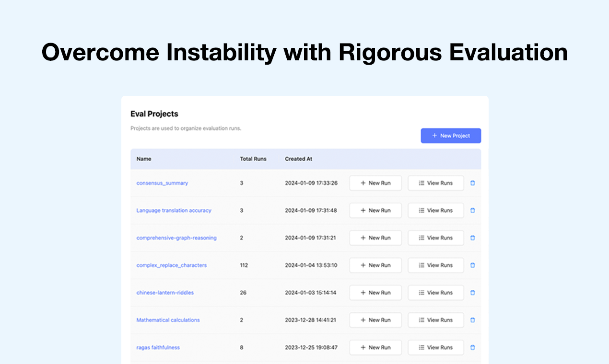The width and height of the screenshot is (609, 364).
Task: Start New Run for Language translation accuracy
Action: click(x=375, y=210)
